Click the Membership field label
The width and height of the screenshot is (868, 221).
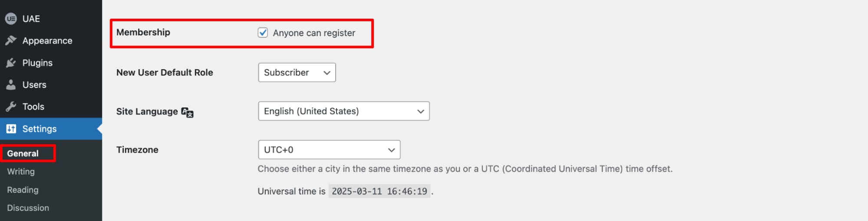tap(143, 32)
